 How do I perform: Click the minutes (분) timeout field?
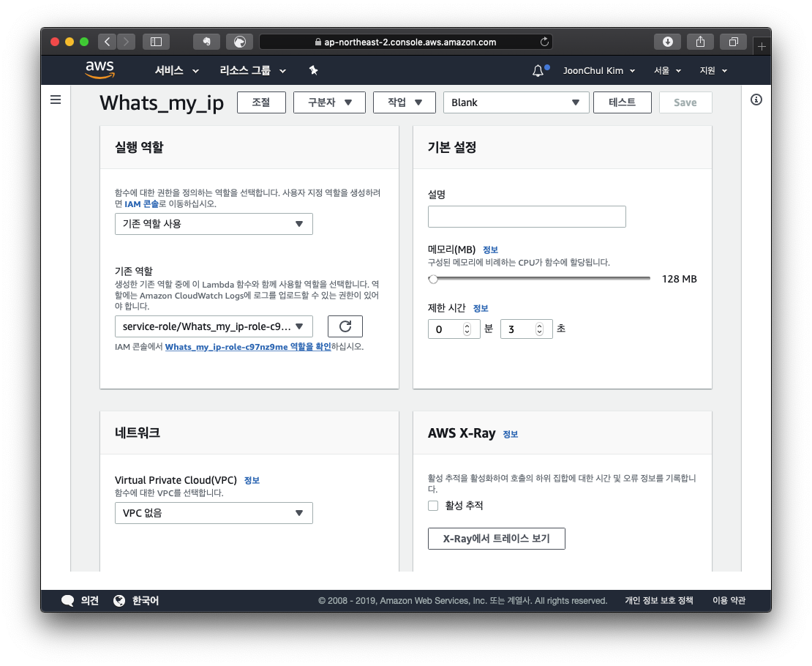(454, 329)
